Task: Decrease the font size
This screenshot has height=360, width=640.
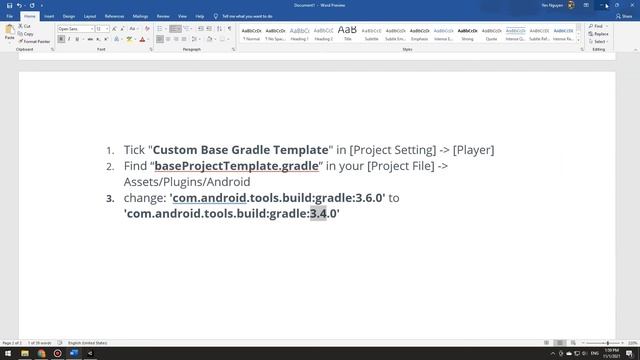Action: tap(122, 29)
